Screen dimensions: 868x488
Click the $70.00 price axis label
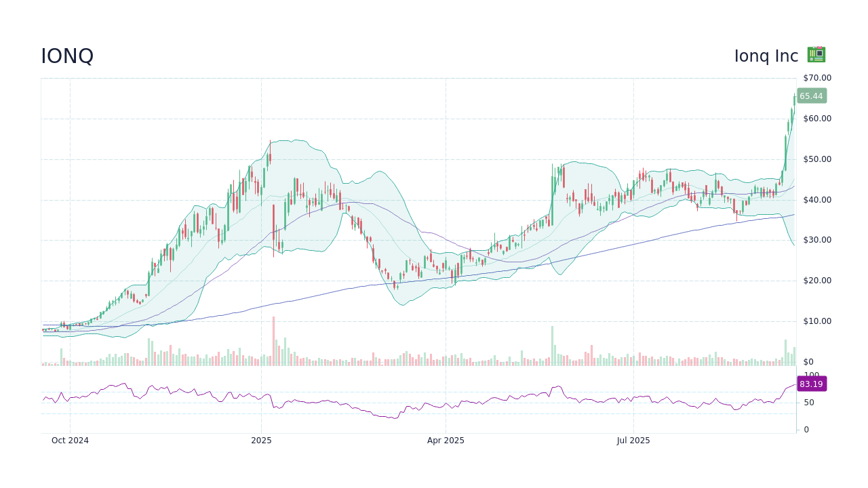pyautogui.click(x=817, y=78)
